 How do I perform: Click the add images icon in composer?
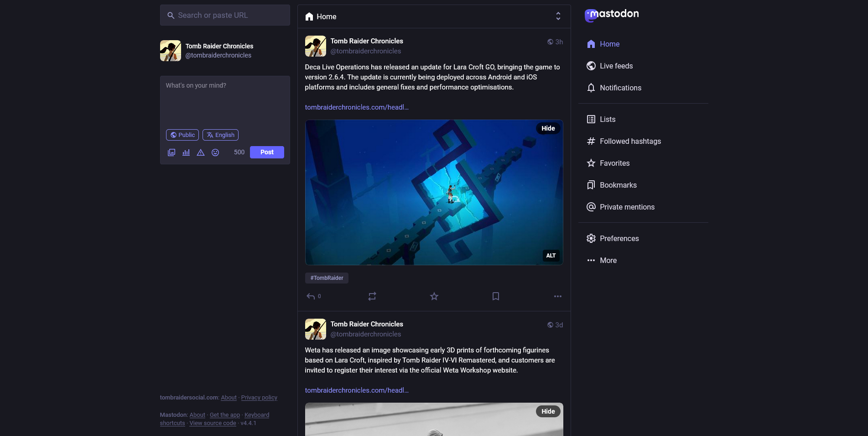coord(172,152)
